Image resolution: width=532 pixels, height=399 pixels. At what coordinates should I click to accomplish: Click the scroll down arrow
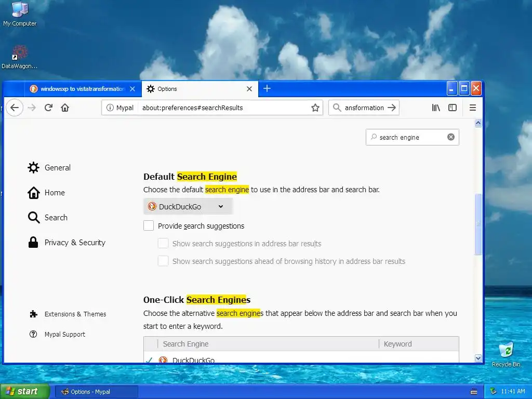tap(478, 358)
